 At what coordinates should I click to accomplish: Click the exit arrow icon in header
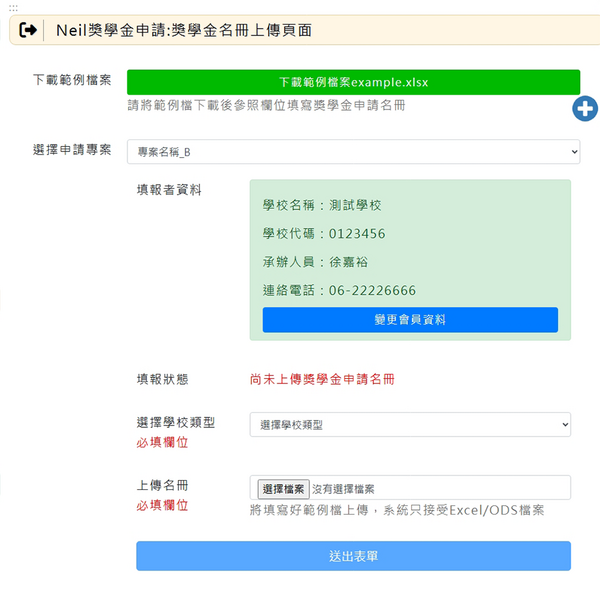[x=28, y=30]
